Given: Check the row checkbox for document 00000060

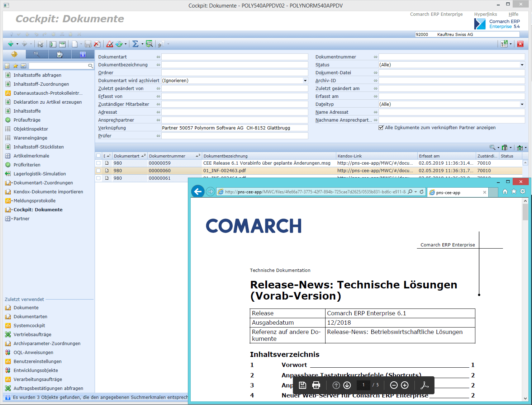Looking at the screenshot, I should pos(98,171).
